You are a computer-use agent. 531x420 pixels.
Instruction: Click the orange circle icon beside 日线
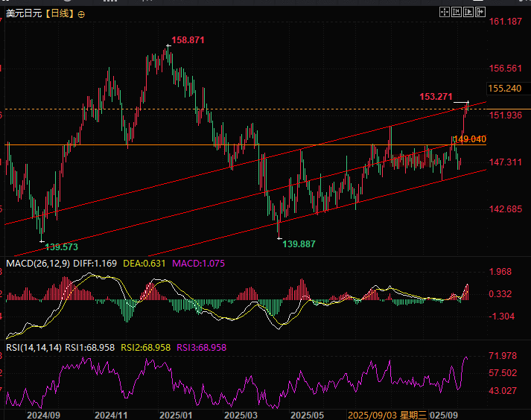[81, 14]
